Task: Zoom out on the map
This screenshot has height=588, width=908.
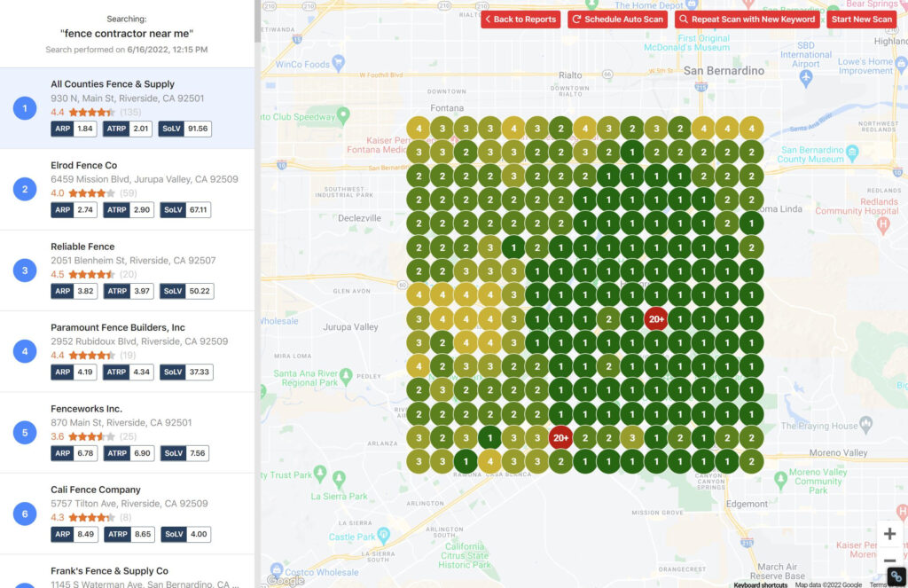Action: tap(889, 561)
